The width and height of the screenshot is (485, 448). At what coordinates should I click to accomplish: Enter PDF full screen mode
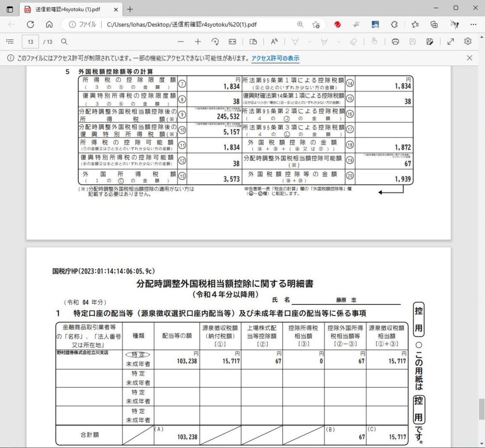tap(451, 42)
